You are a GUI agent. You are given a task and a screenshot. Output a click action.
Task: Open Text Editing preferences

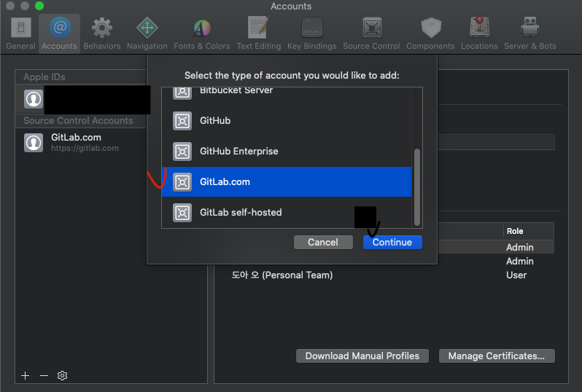click(259, 34)
